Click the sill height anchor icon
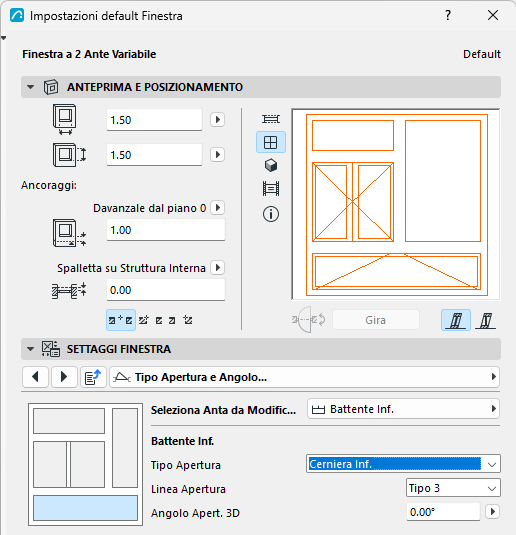The image size is (516, 535). [69, 233]
